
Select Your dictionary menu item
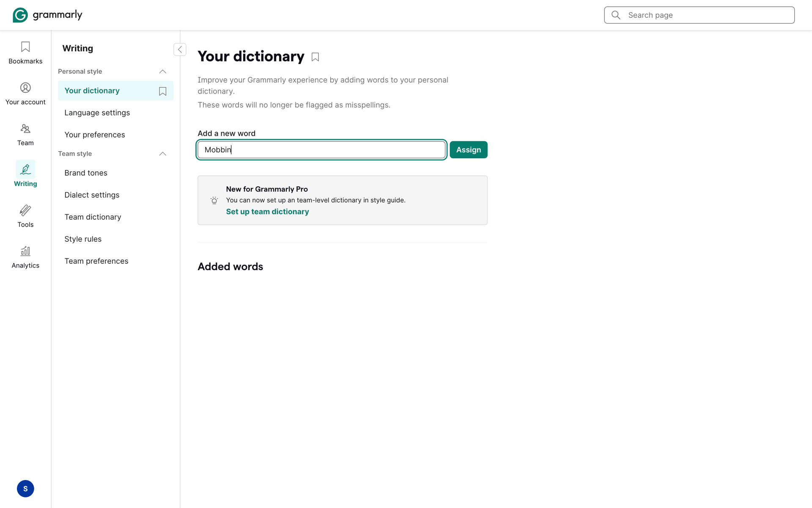(115, 91)
